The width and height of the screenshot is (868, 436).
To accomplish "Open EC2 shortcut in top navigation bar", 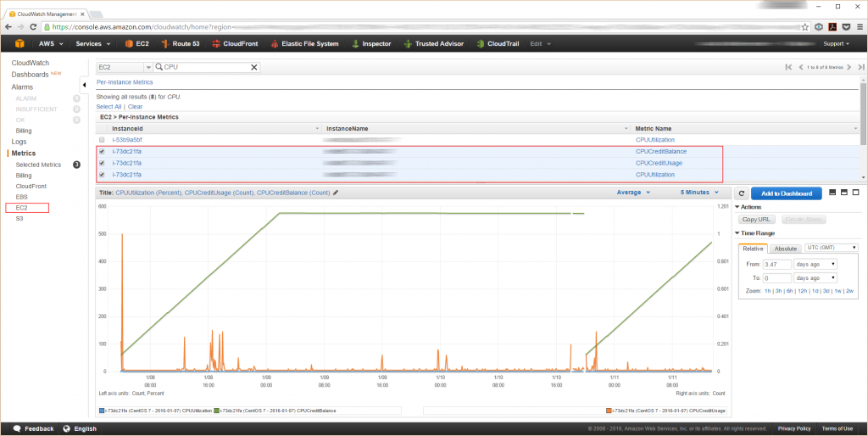I will click(136, 44).
